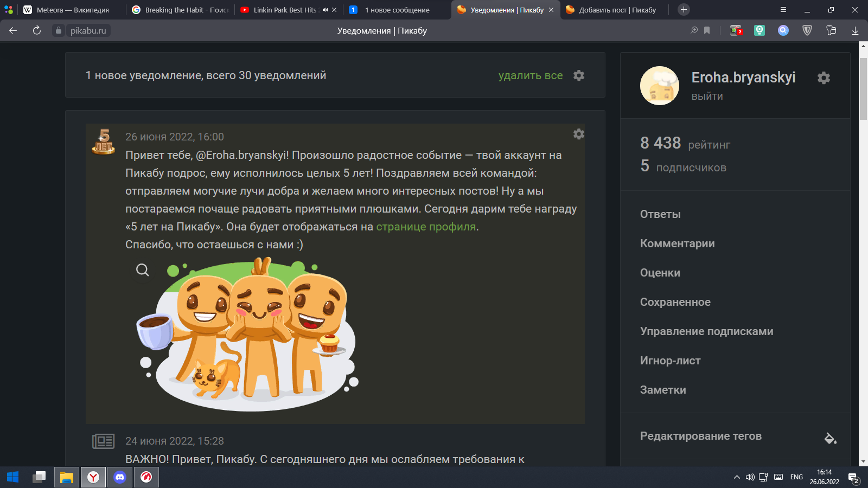Open File Explorer from the taskbar

[67, 477]
